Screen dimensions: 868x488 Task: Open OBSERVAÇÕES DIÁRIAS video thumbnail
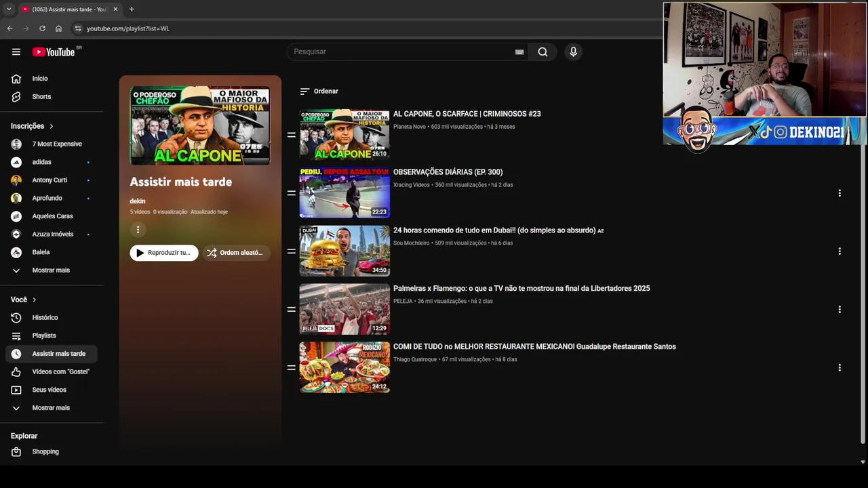[x=344, y=193]
